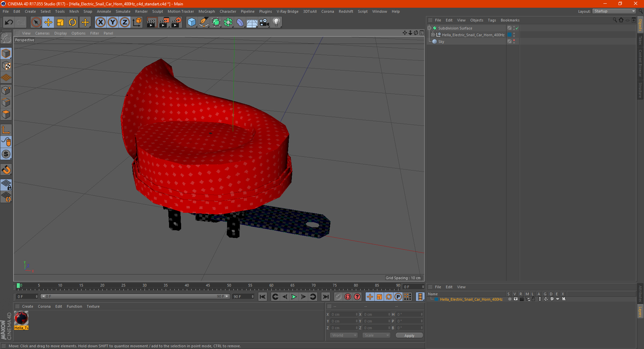Viewport: 644px width, 349px height.
Task: Toggle X axis lock
Action: pyautogui.click(x=100, y=22)
